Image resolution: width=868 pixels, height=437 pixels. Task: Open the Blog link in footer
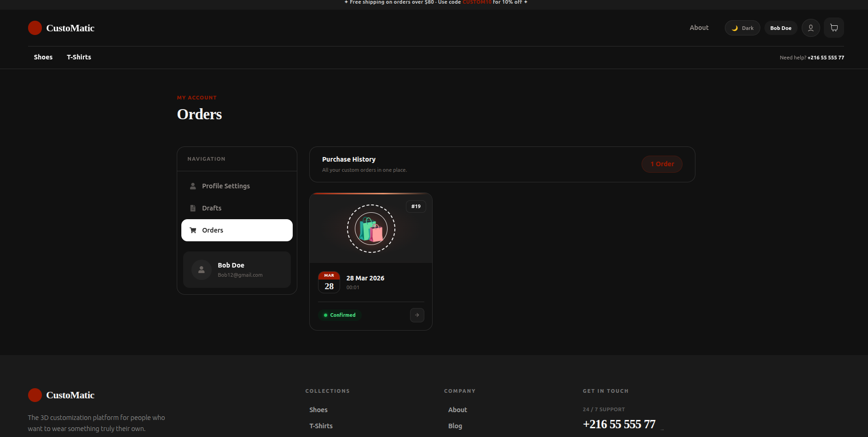(455, 426)
